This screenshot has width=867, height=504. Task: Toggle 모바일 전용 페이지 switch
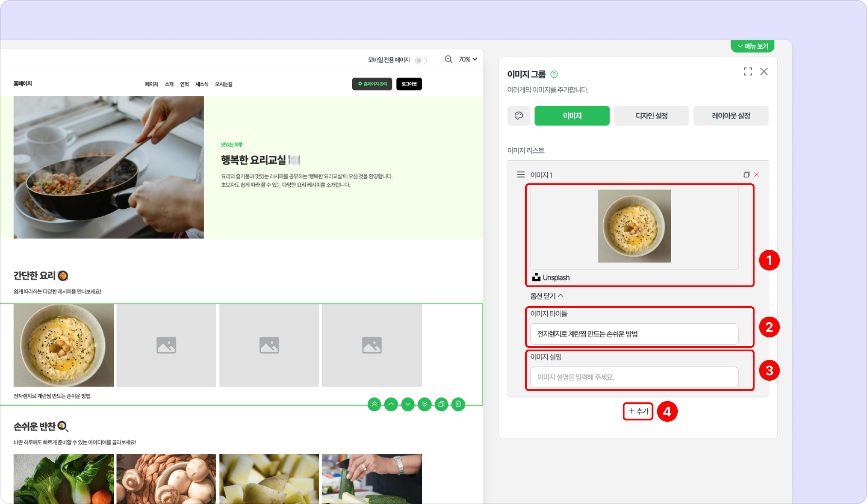pos(421,60)
